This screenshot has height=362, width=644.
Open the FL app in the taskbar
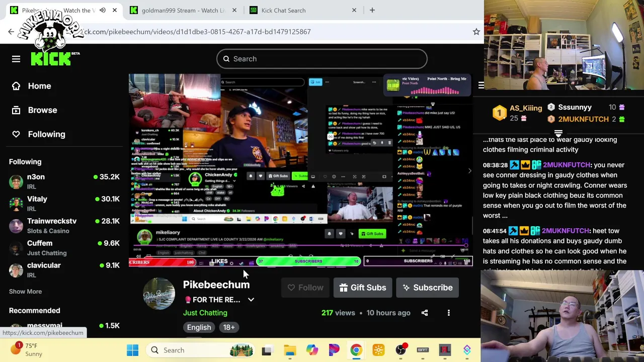pyautogui.click(x=445, y=350)
